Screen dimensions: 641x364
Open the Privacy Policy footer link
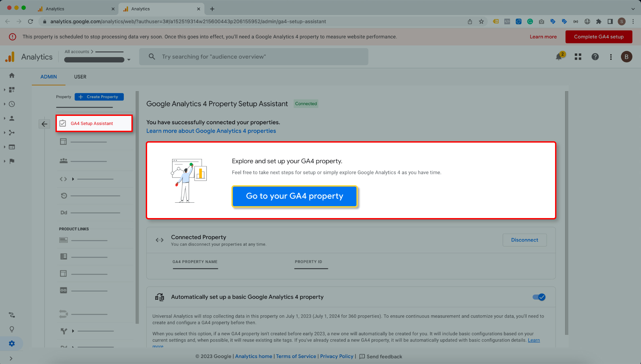[x=337, y=356]
